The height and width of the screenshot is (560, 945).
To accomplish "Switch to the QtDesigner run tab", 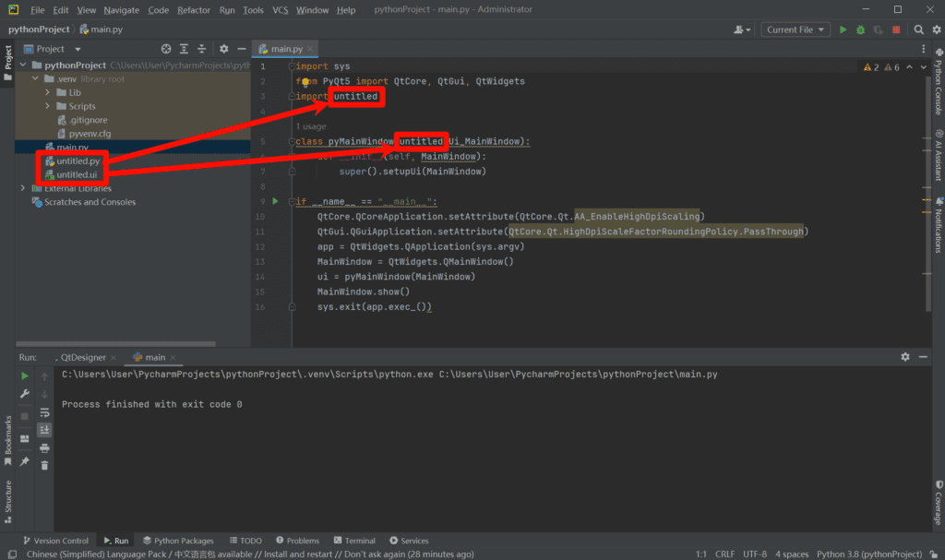I will (x=83, y=357).
